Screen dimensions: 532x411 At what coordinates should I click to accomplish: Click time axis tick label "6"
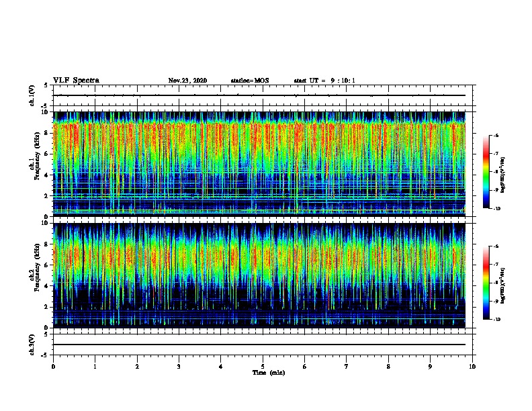[x=305, y=367]
